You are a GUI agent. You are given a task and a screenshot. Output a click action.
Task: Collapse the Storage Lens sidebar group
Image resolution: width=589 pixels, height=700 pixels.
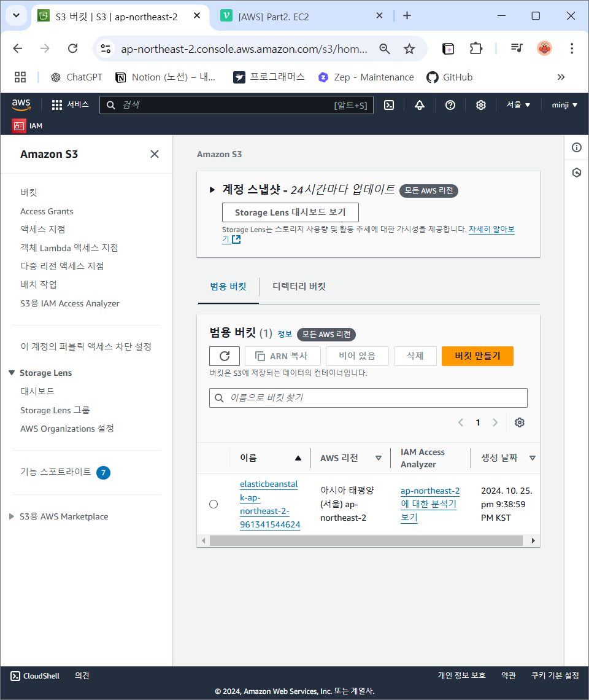point(12,373)
